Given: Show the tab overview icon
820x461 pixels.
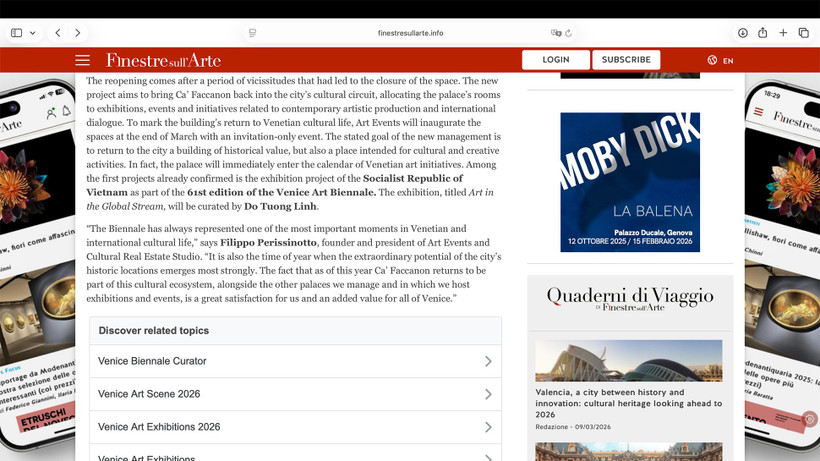Looking at the screenshot, I should coord(803,33).
